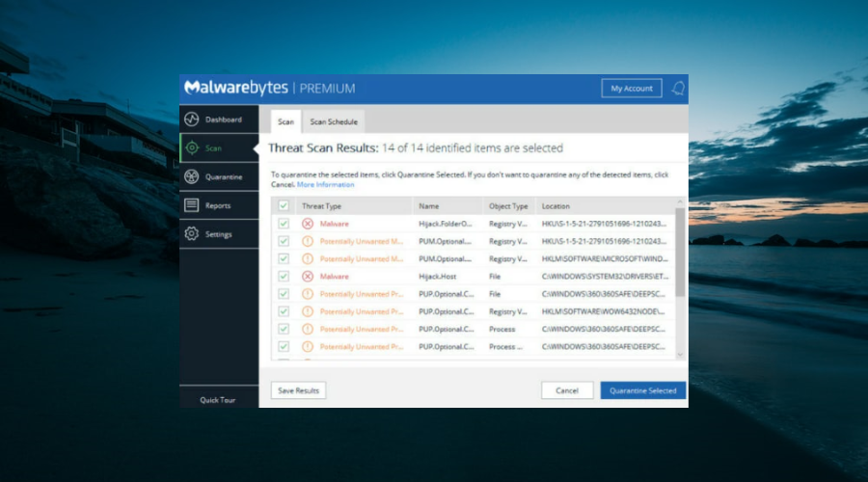Open Settings in the sidebar
The width and height of the screenshot is (868, 482).
coord(219,234)
